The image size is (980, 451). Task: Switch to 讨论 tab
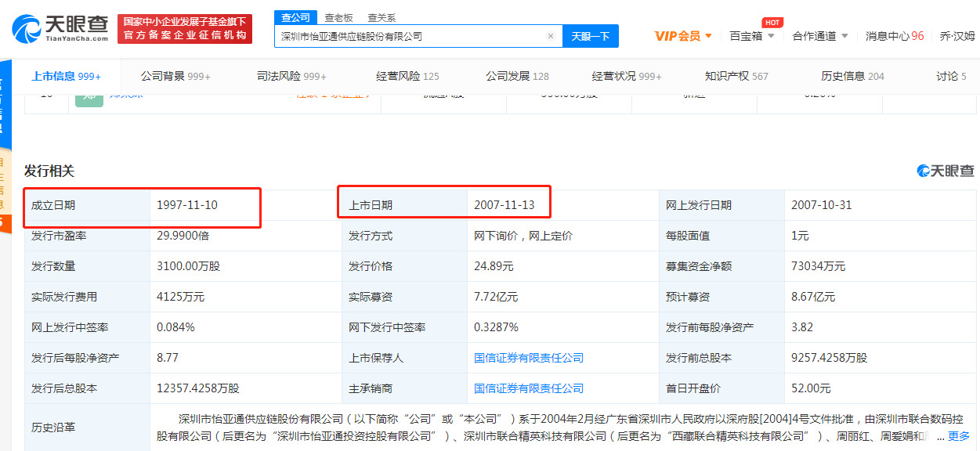pos(951,76)
